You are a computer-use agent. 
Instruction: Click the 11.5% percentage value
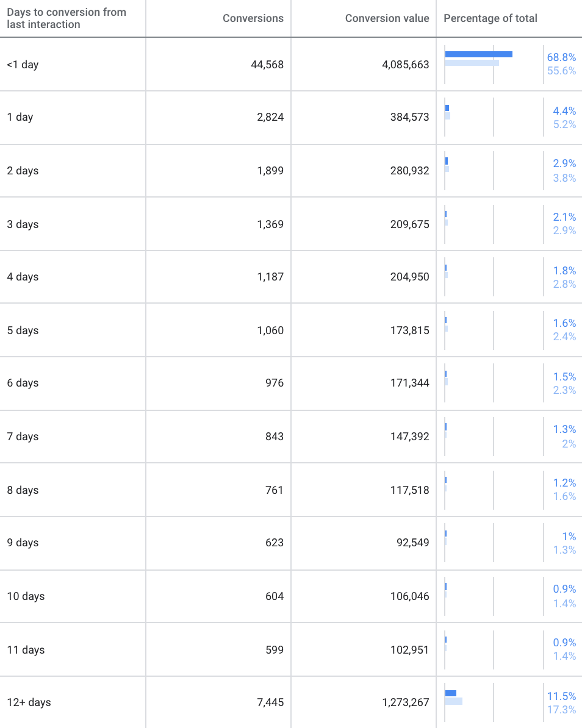[x=561, y=696]
